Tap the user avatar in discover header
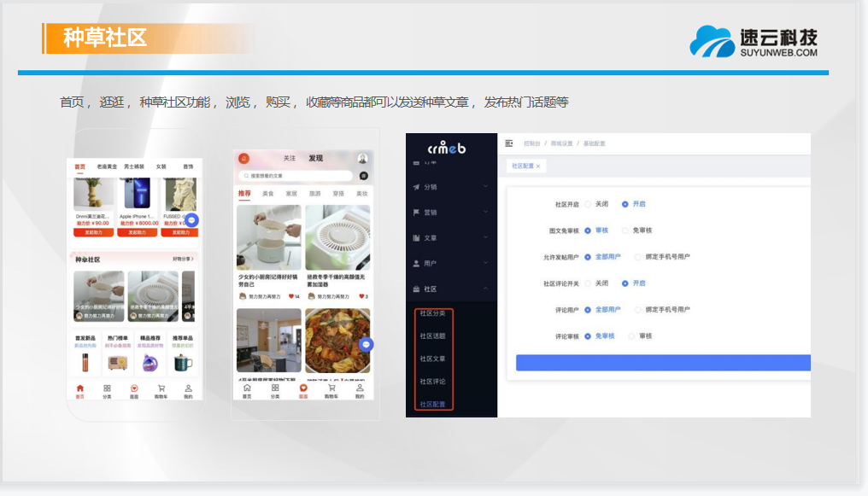This screenshot has height=496, width=868. point(362,159)
